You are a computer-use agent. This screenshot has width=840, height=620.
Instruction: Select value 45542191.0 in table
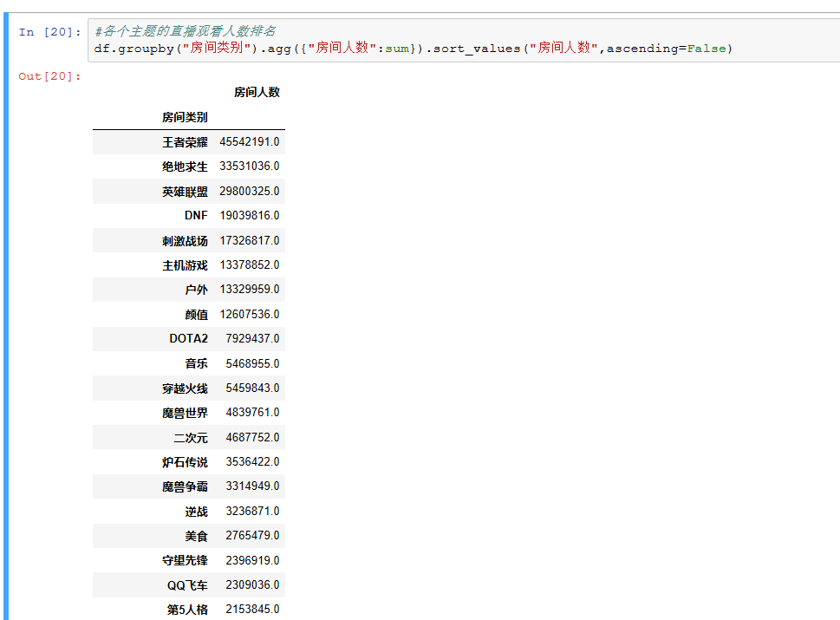point(250,142)
